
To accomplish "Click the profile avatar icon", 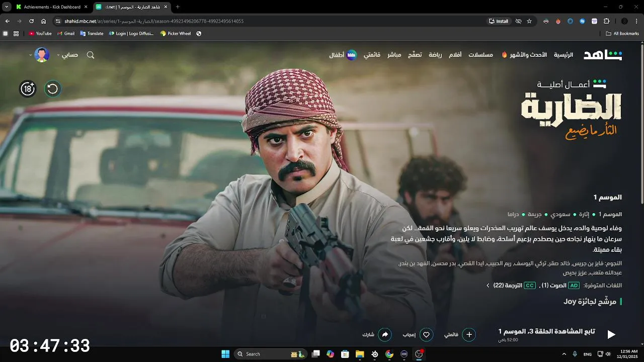I will pos(42,55).
